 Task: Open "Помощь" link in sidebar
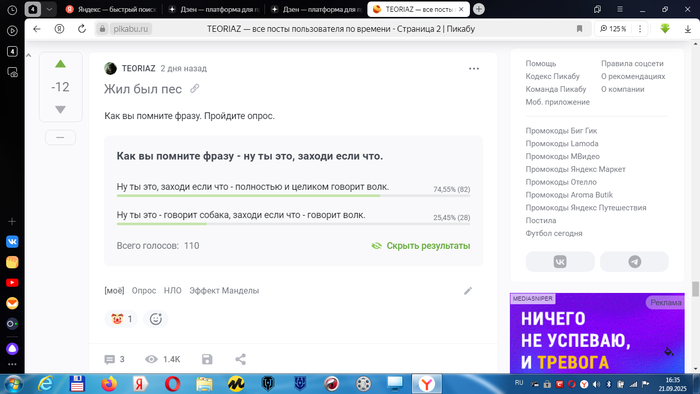(x=541, y=63)
